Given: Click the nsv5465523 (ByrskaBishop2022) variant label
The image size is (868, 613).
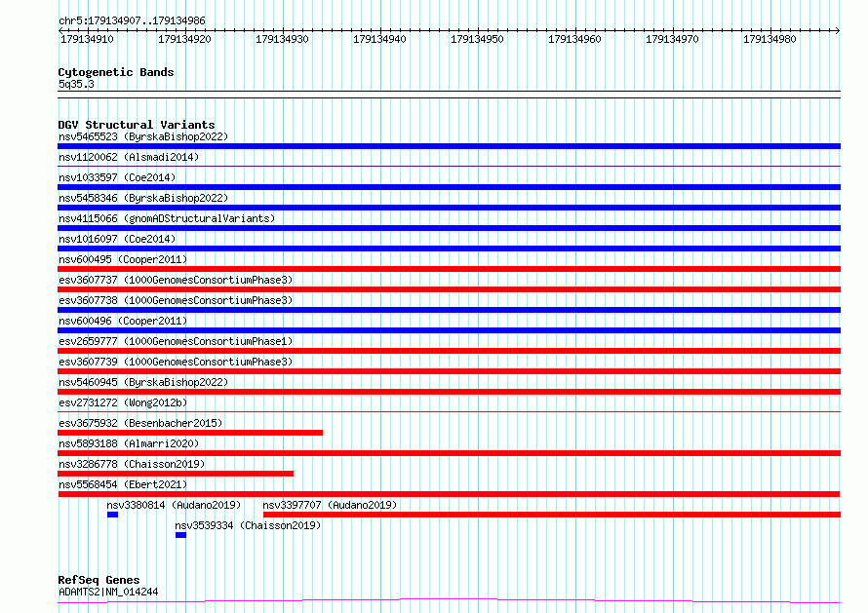Looking at the screenshot, I should point(143,136).
